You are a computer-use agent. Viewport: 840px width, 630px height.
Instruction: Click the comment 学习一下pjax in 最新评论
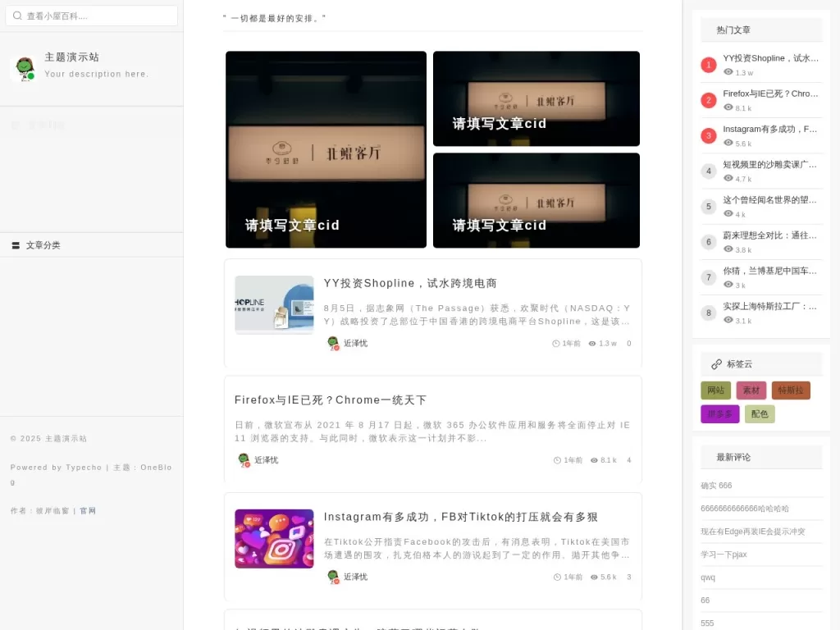point(723,554)
